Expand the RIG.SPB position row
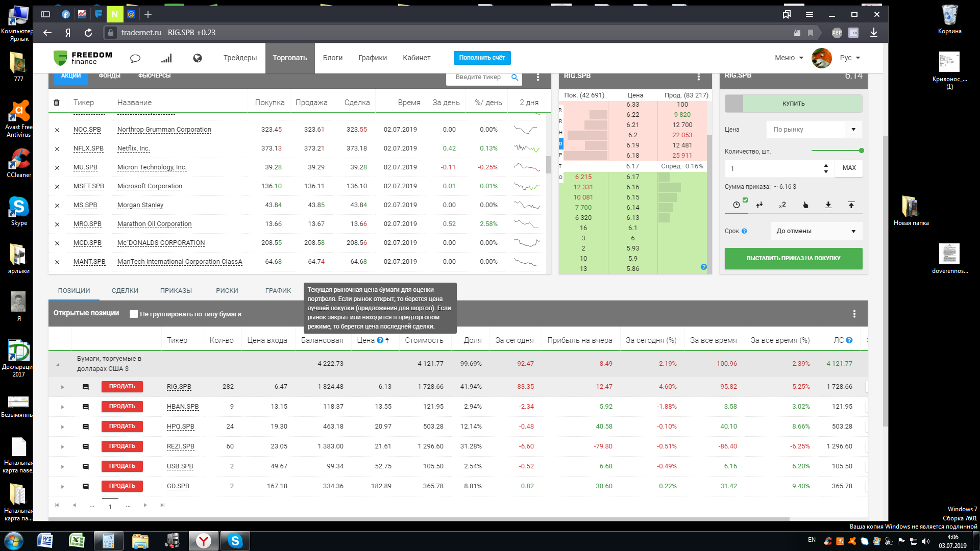The width and height of the screenshot is (980, 551). pos(63,387)
